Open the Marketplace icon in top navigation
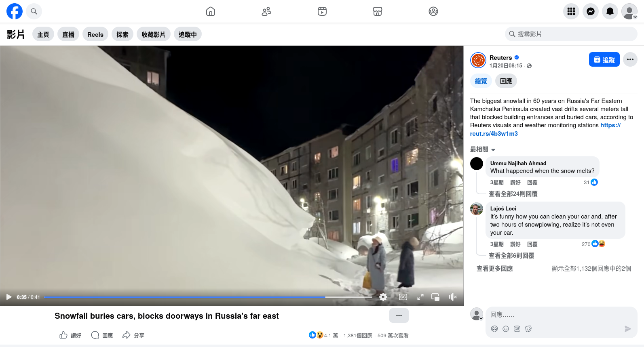The width and height of the screenshot is (644, 347). pyautogui.click(x=377, y=11)
